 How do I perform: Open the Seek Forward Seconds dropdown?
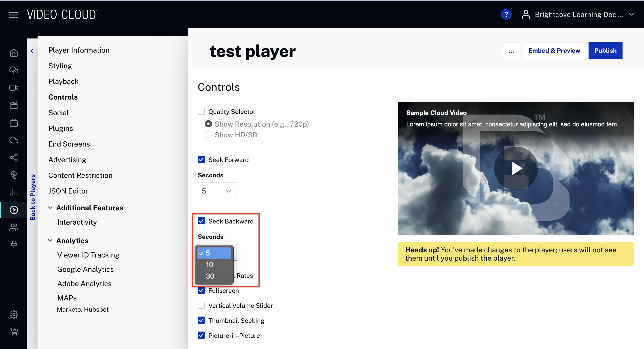[217, 191]
